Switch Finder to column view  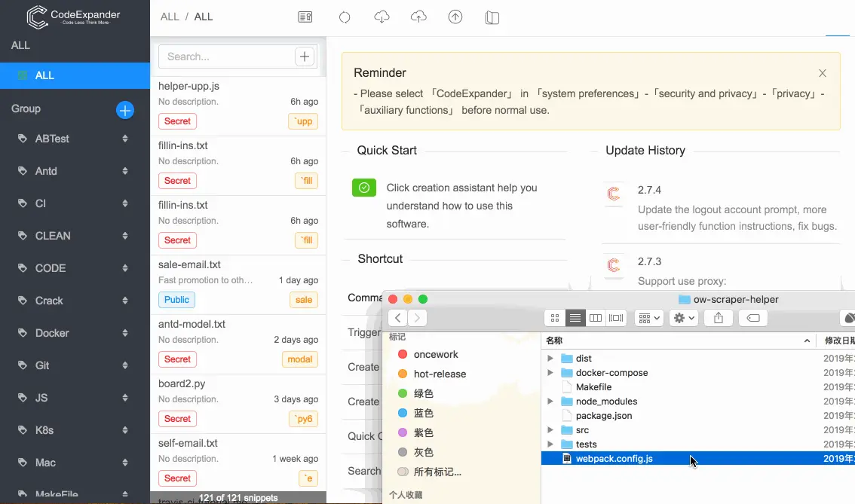pos(596,318)
